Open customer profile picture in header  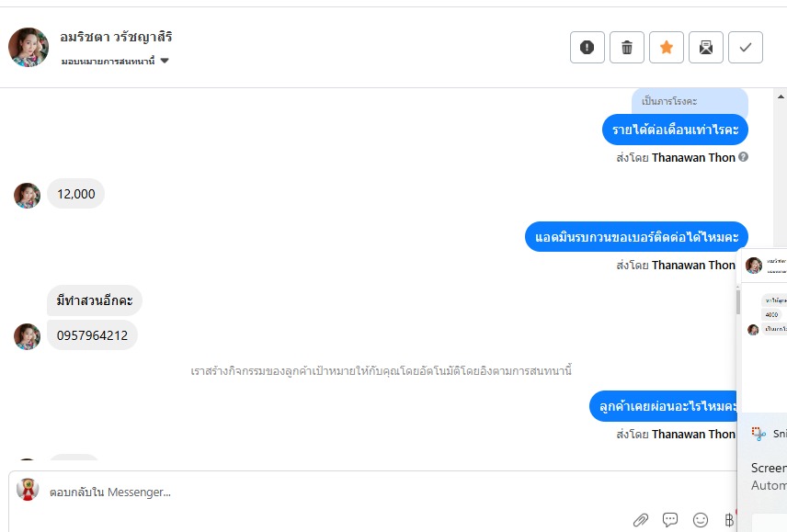pyautogui.click(x=29, y=47)
